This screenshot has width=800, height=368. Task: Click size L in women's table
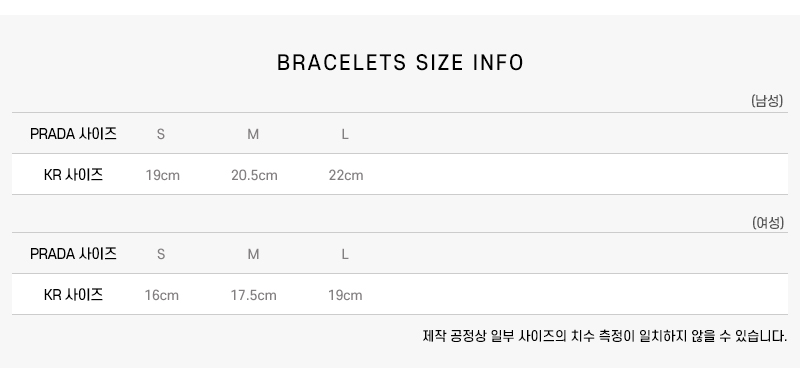[345, 254]
